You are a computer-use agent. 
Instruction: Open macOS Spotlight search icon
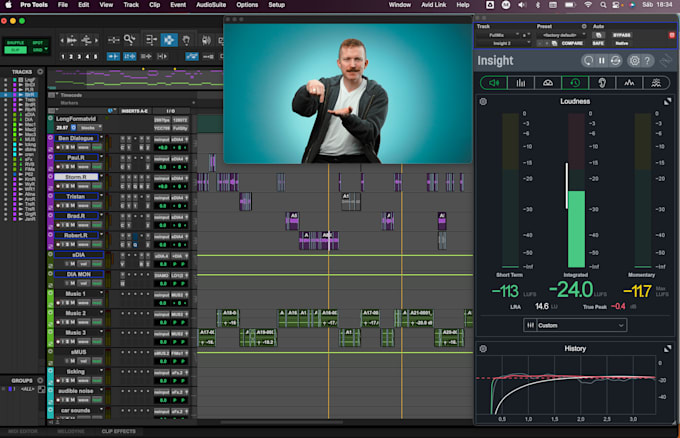coord(603,5)
